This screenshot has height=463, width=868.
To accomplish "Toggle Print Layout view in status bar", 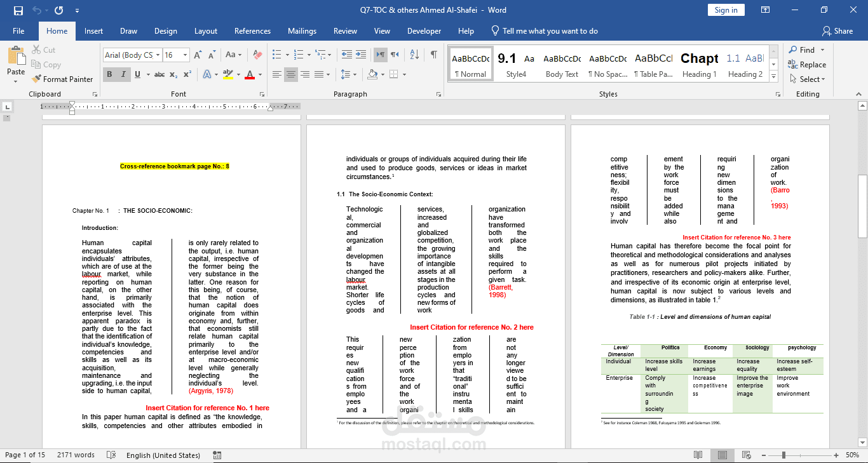I will point(722,455).
